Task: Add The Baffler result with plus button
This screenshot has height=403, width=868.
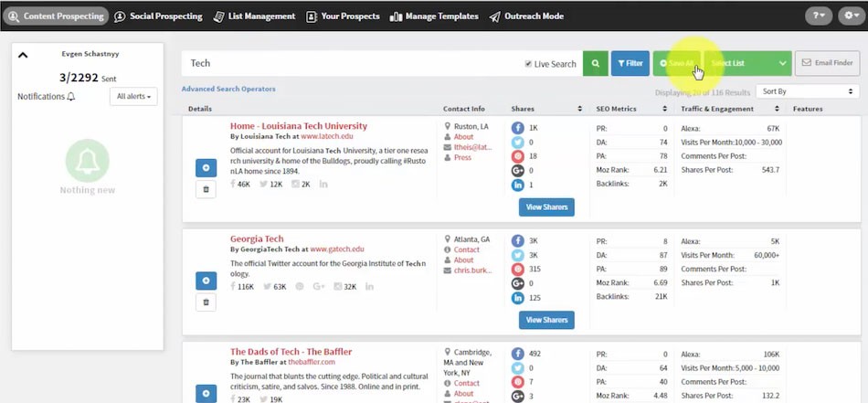Action: click(206, 394)
